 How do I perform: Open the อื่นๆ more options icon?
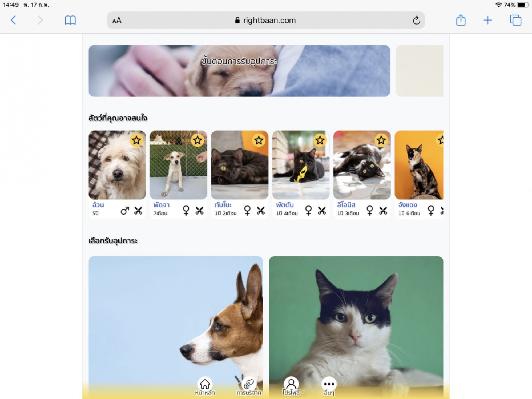point(329,383)
